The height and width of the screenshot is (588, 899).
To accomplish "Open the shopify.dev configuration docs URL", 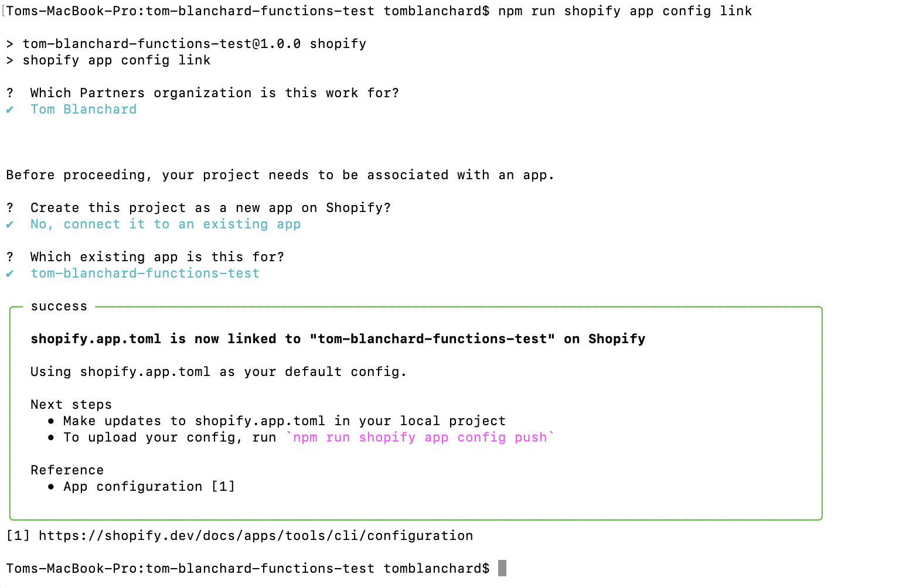I will pos(256,536).
